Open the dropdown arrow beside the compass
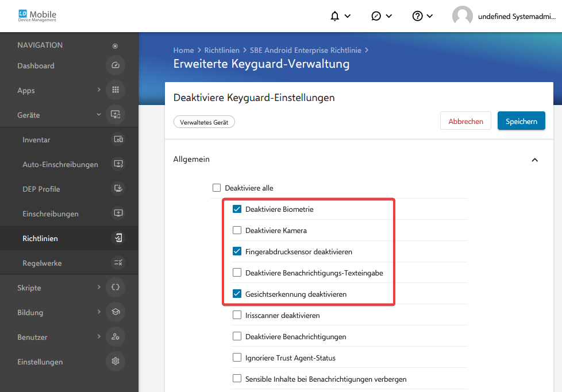The height and width of the screenshot is (392, 562). (389, 16)
